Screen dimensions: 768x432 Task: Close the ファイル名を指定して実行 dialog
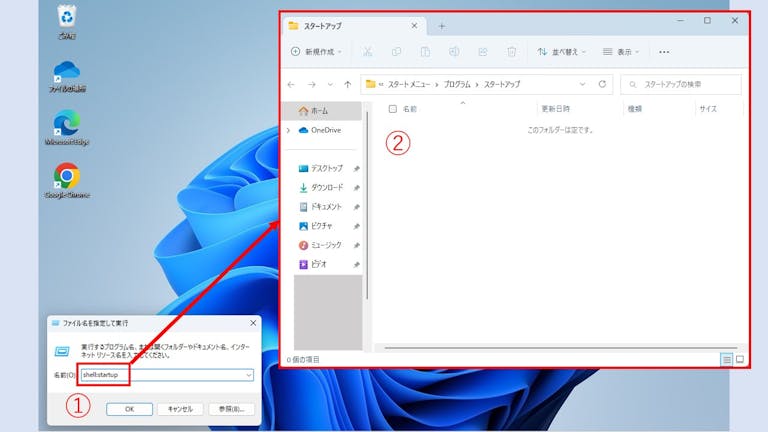click(253, 323)
